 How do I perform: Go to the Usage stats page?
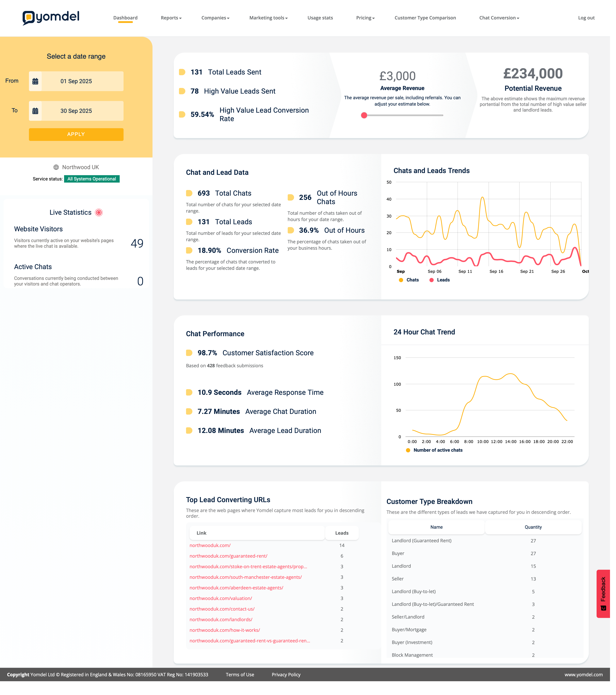[x=320, y=18]
